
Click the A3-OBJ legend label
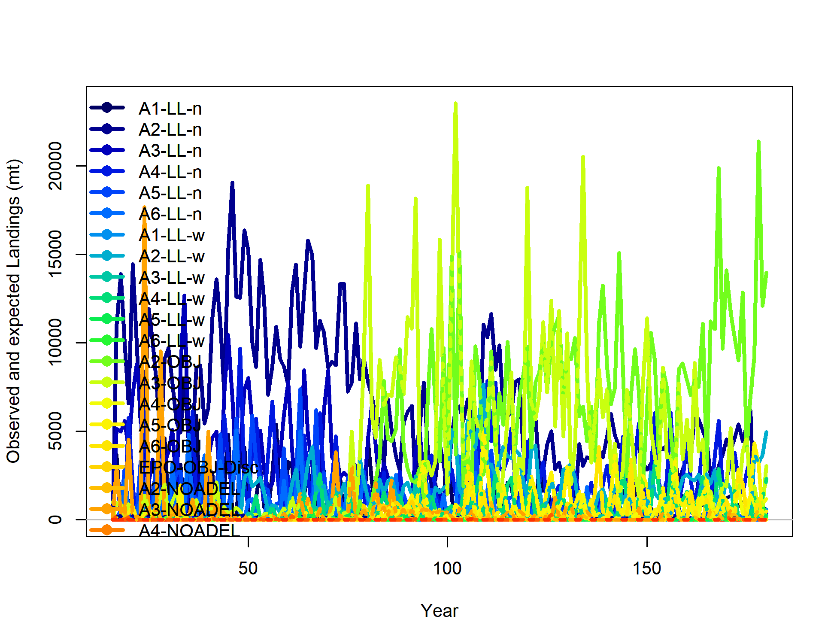coord(170,383)
